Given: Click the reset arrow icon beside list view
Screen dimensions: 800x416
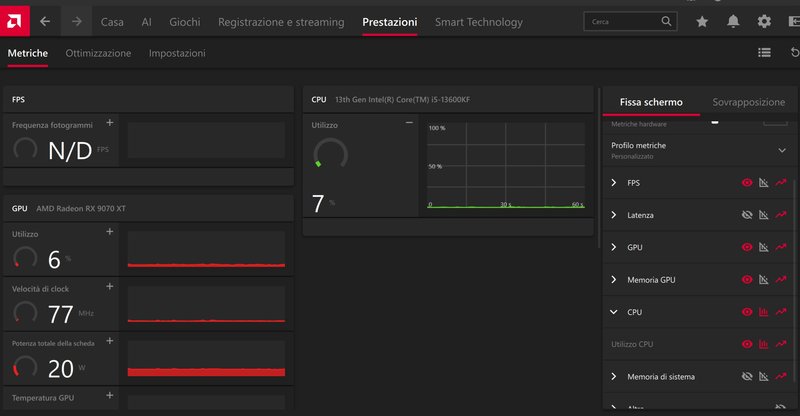Looking at the screenshot, I should click(x=794, y=53).
